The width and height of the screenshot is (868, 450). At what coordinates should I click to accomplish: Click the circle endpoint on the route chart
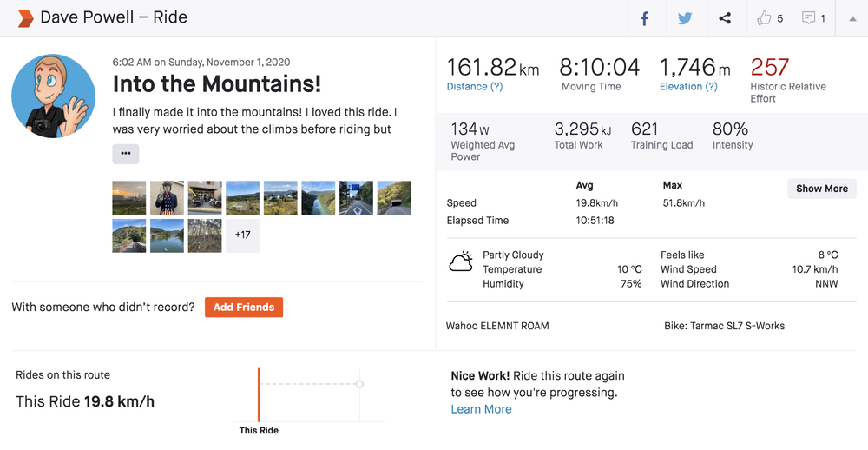click(x=359, y=384)
